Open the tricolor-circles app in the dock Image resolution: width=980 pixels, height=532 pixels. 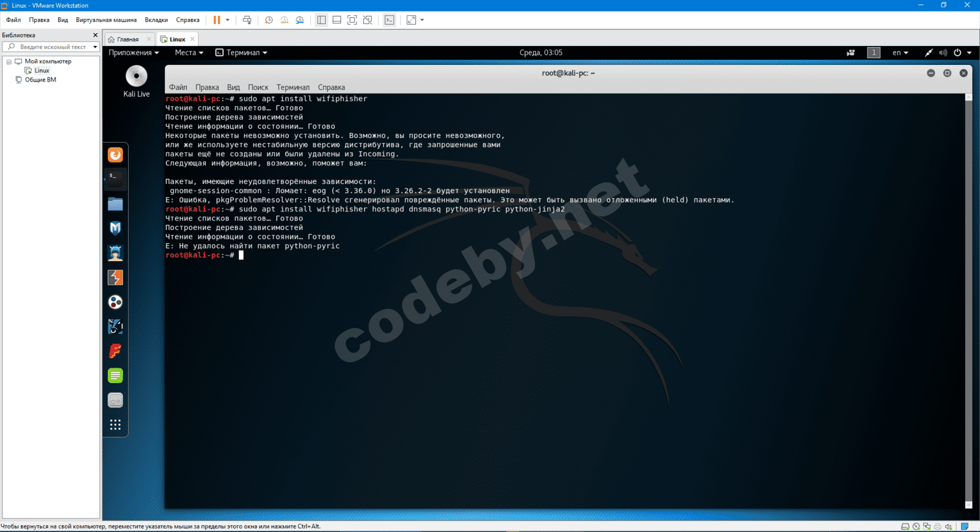pyautogui.click(x=115, y=302)
